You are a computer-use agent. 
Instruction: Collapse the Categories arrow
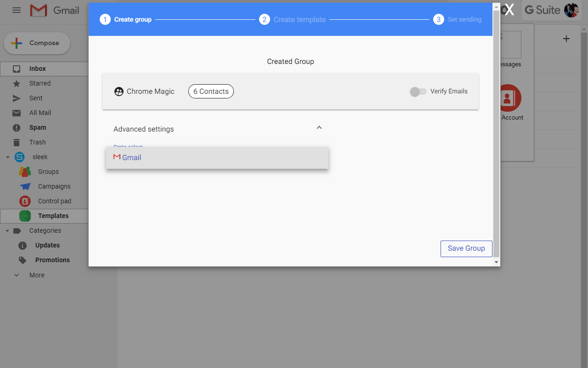[x=8, y=231]
